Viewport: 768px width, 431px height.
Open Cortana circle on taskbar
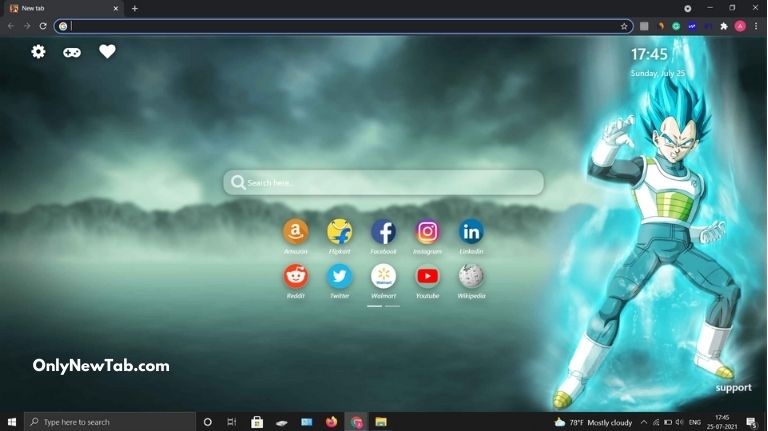[208, 422]
